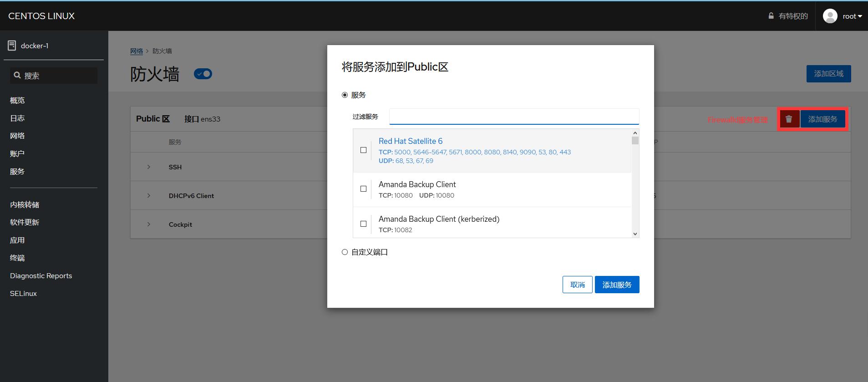Viewport: 868px width, 382px height.
Task: Check the Red Hat Satellite 6 checkbox
Action: (x=363, y=150)
